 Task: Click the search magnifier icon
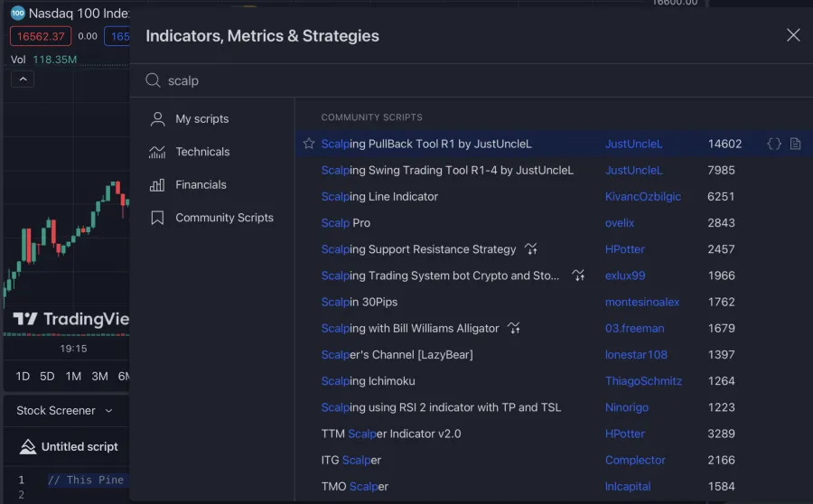click(153, 80)
